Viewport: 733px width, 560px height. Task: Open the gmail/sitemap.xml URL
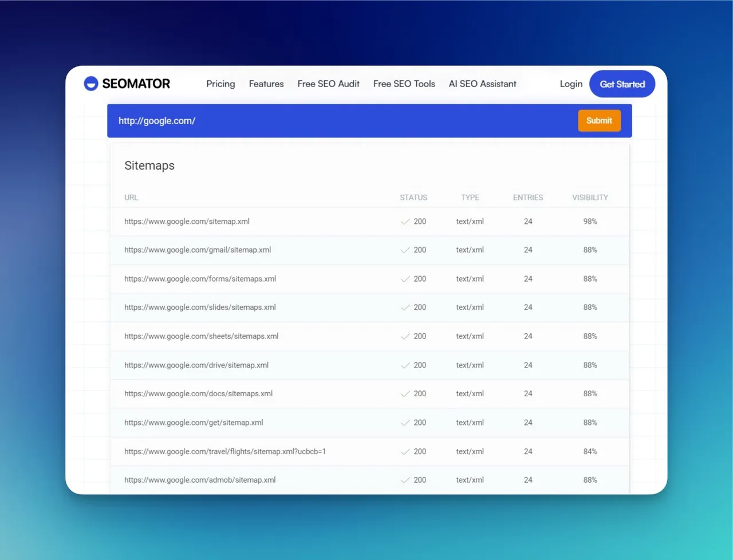click(198, 250)
